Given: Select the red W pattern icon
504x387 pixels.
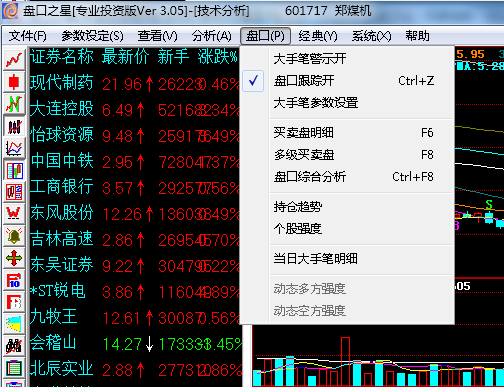Looking at the screenshot, I should click(x=14, y=213).
